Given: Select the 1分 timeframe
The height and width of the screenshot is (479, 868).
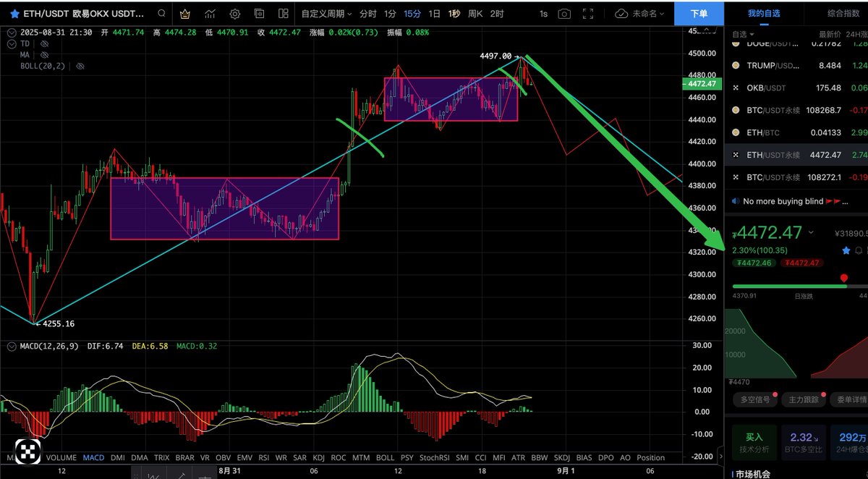Looking at the screenshot, I should pyautogui.click(x=390, y=14).
